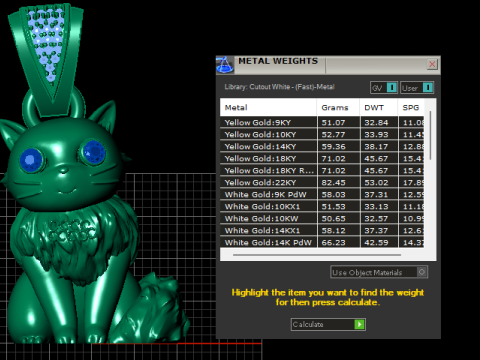
Task: Toggle the User library switch
Action: (x=417, y=88)
